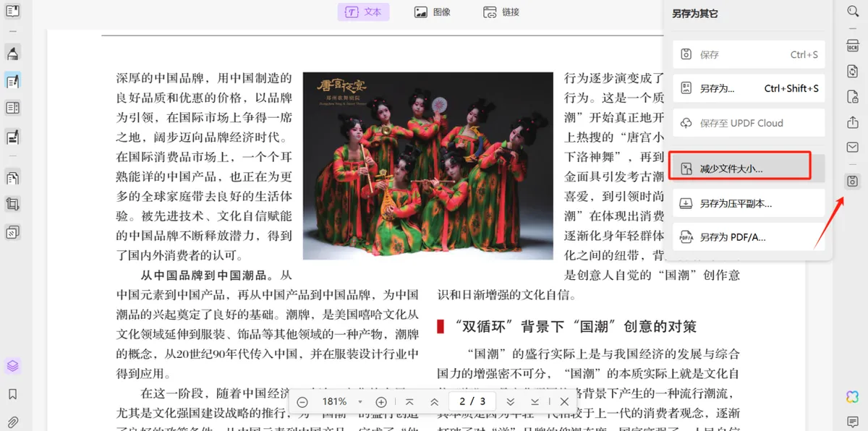Click the Share upload icon
The image size is (868, 431).
tap(852, 122)
